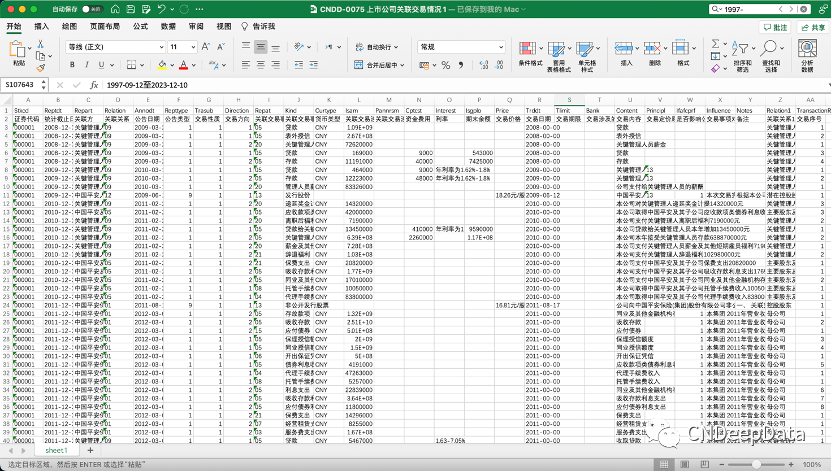Open the 开始 ribbon tab

[x=14, y=26]
